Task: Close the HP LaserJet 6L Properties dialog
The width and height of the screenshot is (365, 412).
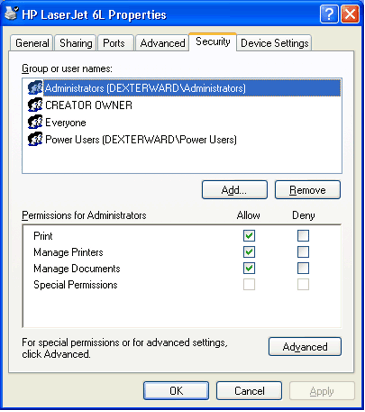Action: point(350,14)
